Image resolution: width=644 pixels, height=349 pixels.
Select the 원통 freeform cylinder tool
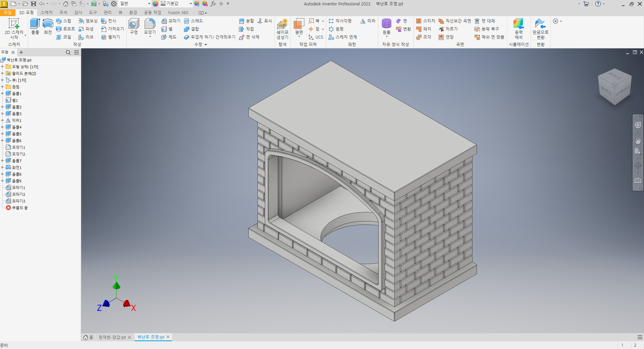(387, 27)
